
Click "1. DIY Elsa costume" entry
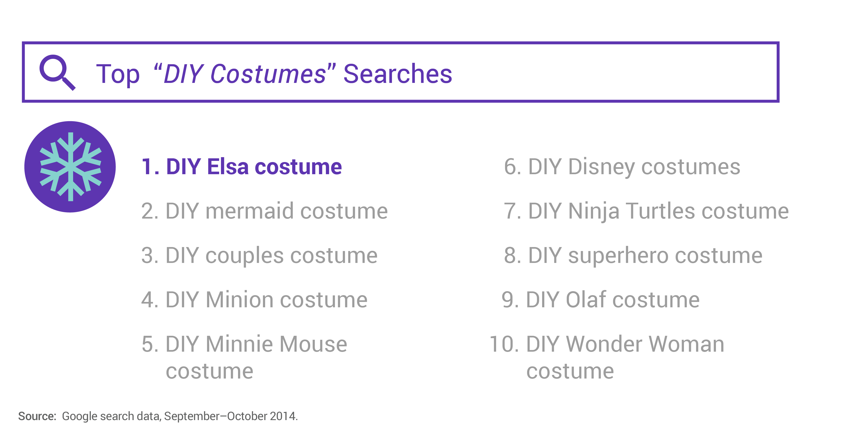pos(242,166)
